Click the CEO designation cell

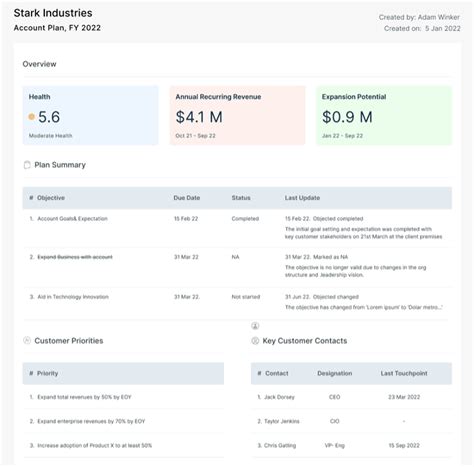coord(335,397)
